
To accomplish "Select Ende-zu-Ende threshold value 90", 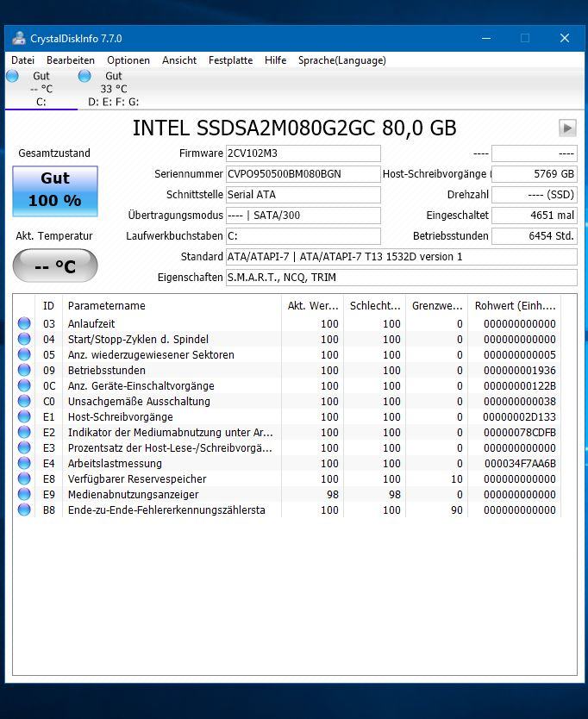I will [x=457, y=510].
